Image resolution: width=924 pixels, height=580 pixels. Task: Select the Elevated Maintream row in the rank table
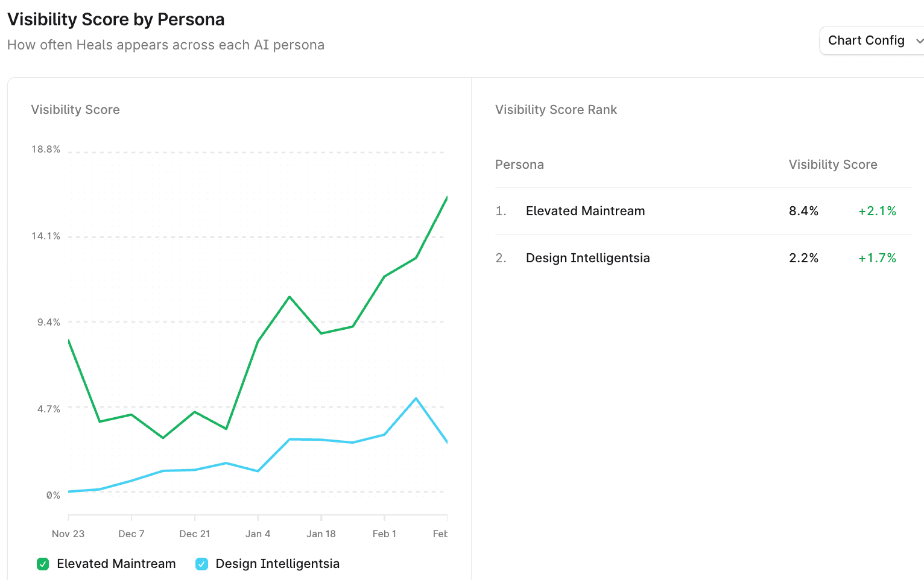[585, 211]
